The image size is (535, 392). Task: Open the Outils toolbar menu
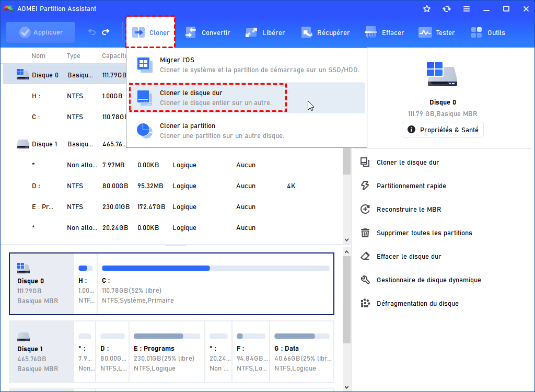click(488, 32)
